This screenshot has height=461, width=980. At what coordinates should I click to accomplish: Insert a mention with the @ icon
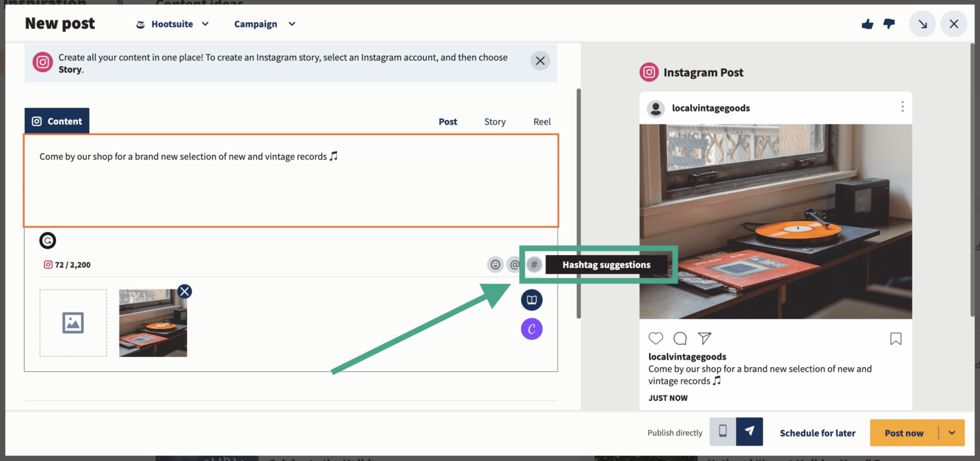(515, 264)
